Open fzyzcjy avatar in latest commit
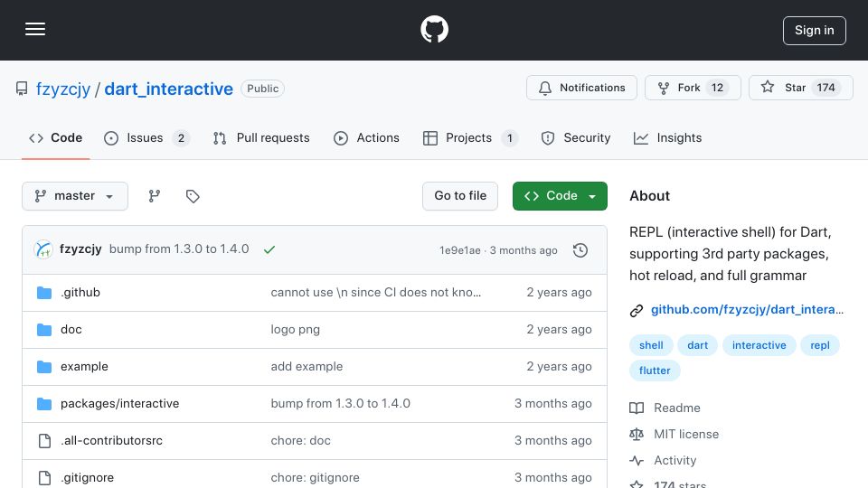Viewport: 868px width, 488px height. 43,249
